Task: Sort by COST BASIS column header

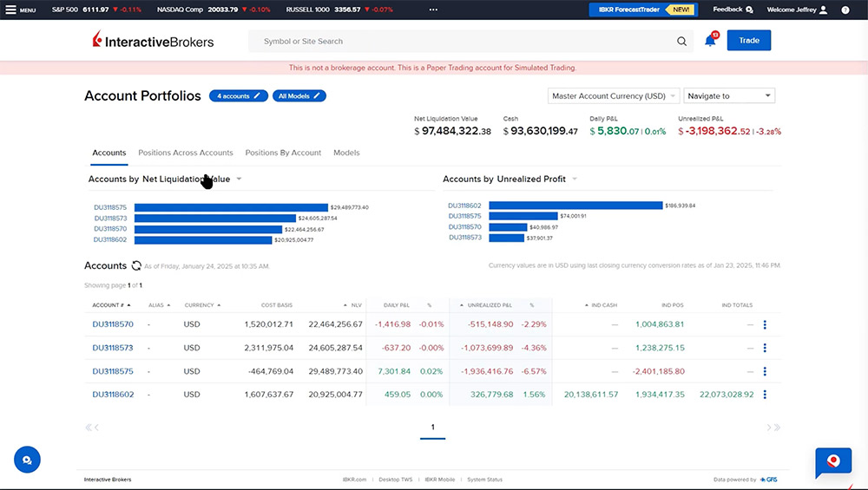Action: [x=277, y=305]
